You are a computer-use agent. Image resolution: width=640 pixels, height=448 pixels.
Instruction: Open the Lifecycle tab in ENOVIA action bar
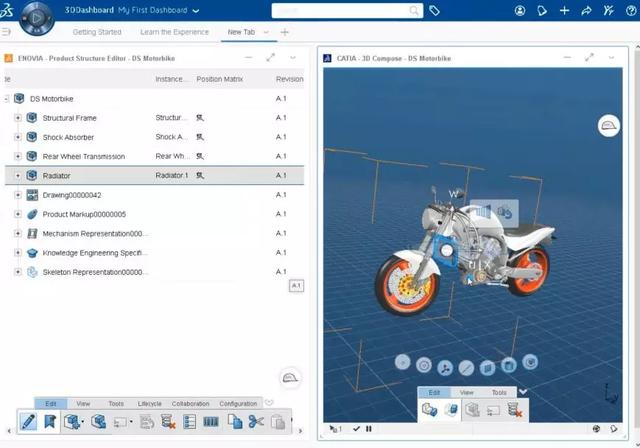tap(149, 404)
